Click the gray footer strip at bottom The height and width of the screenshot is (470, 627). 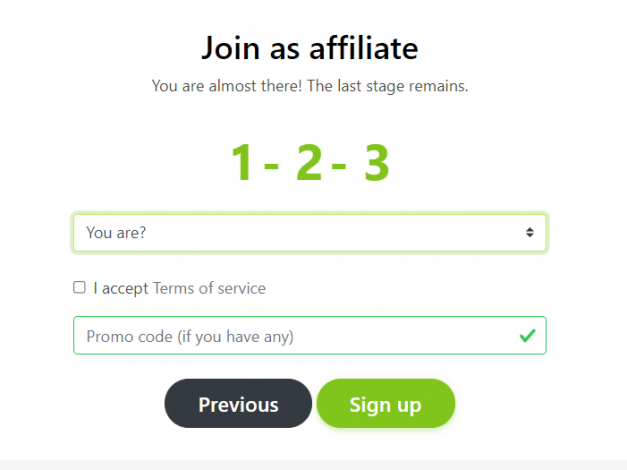point(314,465)
